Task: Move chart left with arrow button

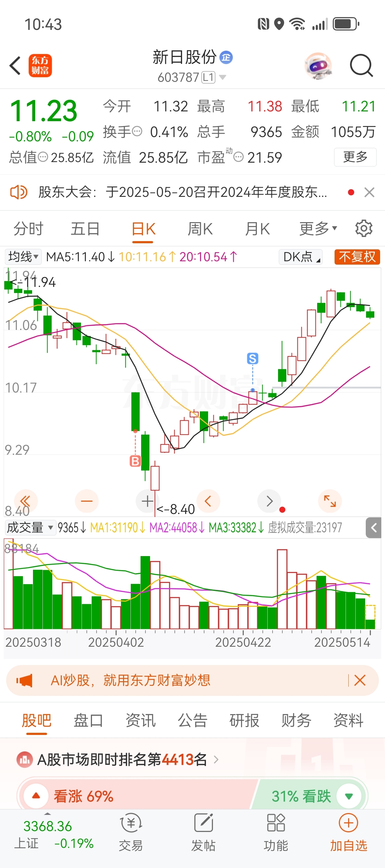Action: [x=208, y=501]
